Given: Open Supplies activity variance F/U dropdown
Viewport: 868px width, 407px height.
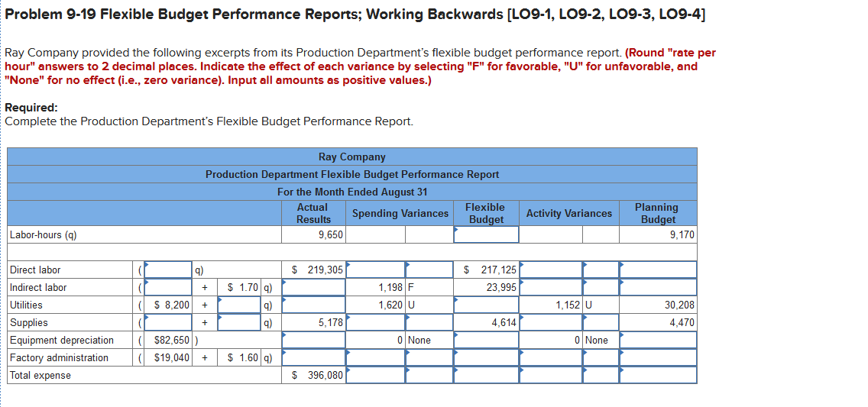Looking at the screenshot, I should 601,322.
